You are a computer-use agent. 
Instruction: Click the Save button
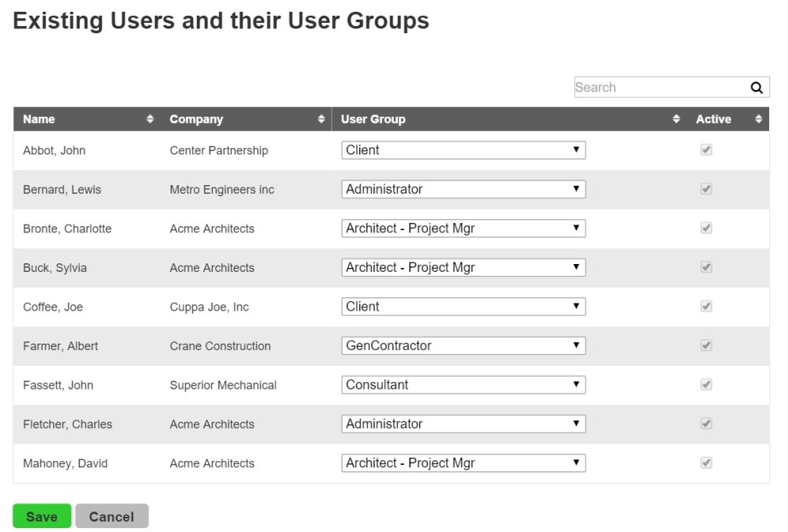41,516
